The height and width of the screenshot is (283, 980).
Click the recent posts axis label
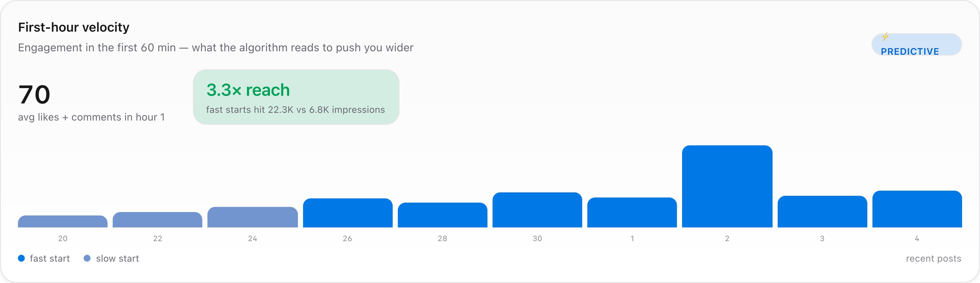[x=934, y=258]
